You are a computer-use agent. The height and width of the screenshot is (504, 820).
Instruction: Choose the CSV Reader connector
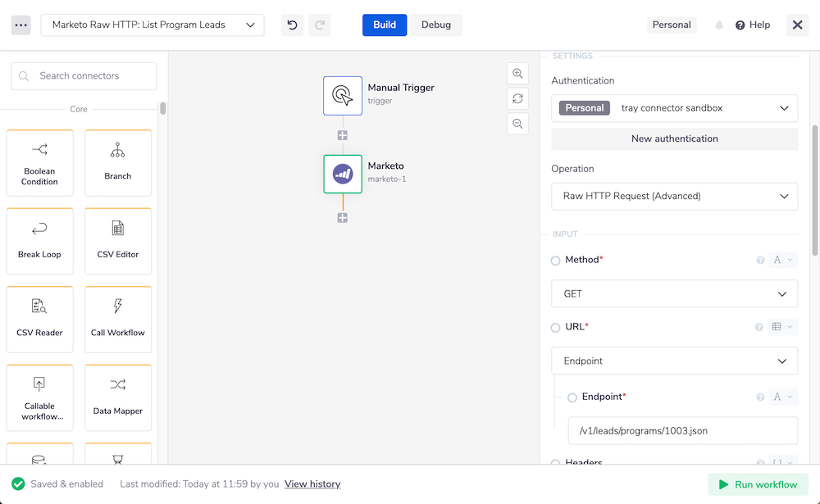(x=39, y=320)
